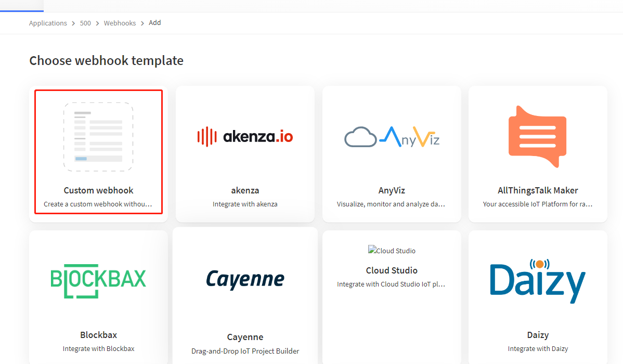Click the chevron after Applications breadcrumb

(73, 23)
